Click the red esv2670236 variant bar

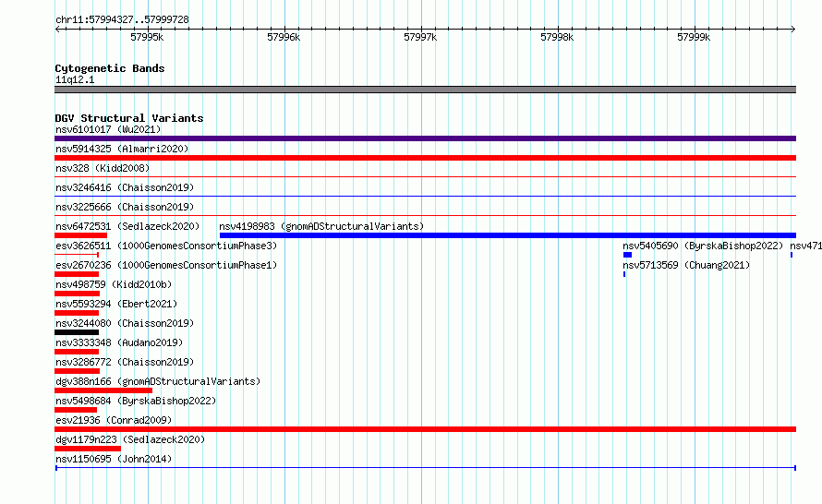point(77,274)
